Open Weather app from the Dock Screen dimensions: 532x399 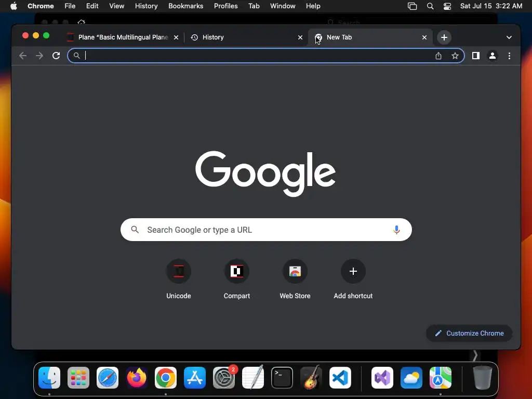pyautogui.click(x=411, y=378)
